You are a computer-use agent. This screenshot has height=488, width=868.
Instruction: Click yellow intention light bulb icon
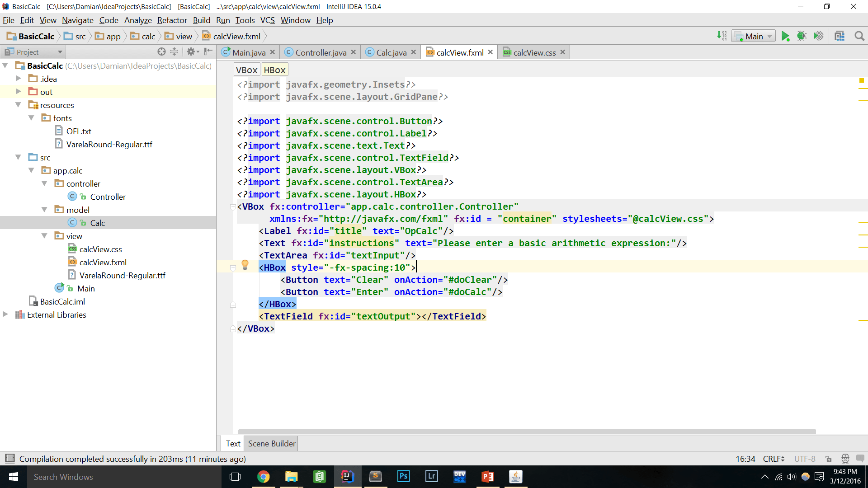245,265
